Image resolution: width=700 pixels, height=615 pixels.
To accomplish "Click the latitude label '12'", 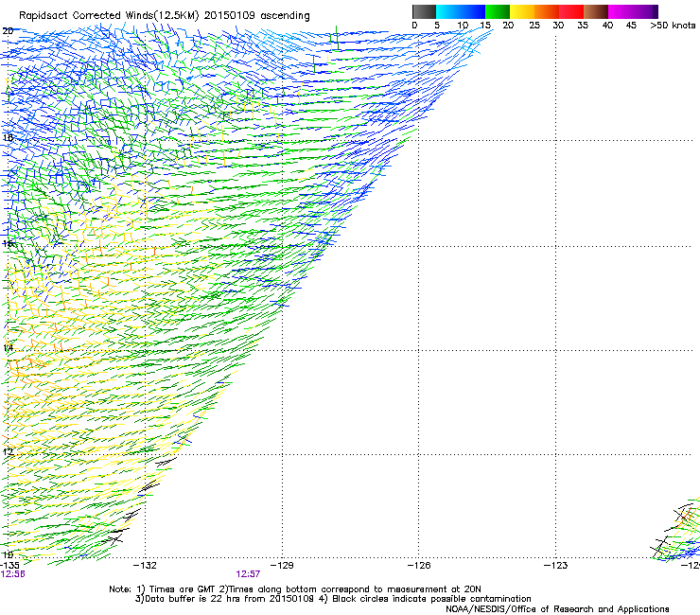I will point(8,452).
